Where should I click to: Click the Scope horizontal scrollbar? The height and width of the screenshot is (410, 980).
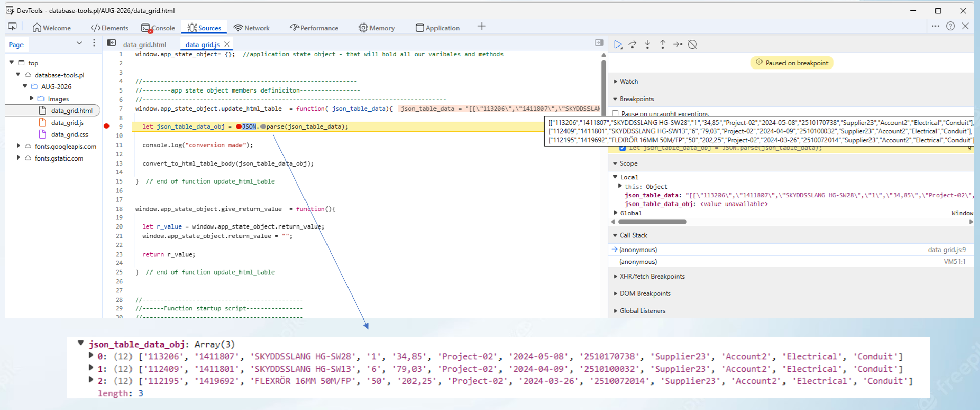click(x=652, y=222)
